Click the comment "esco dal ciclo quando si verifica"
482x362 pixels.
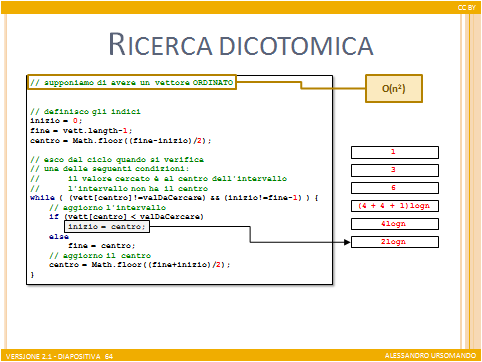(x=117, y=159)
